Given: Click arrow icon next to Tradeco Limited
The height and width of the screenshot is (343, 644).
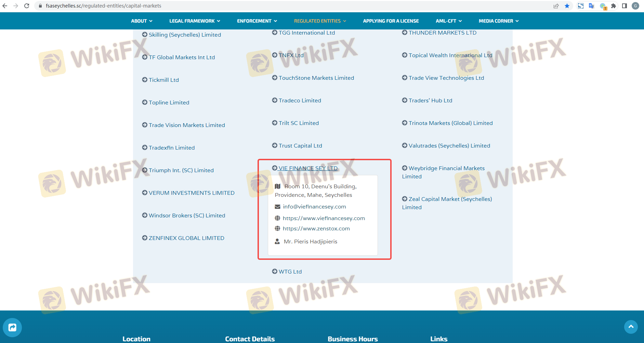Looking at the screenshot, I should pos(275,100).
